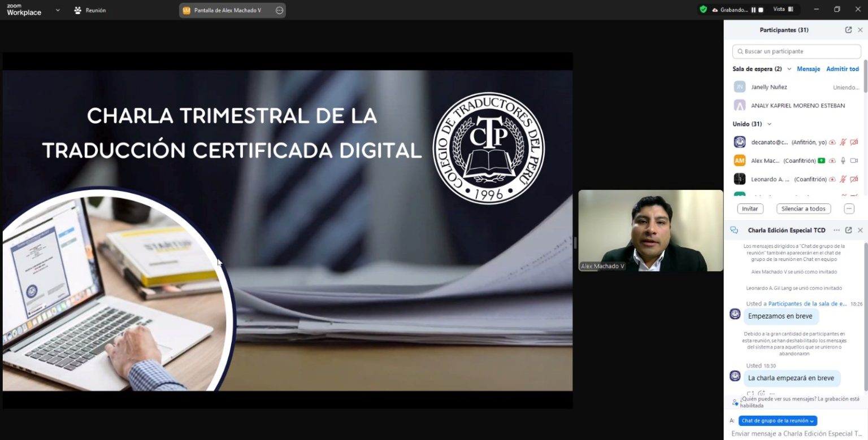Viewport: 868px width, 440px height.
Task: Click sender avatar beside La charla empezará
Action: click(735, 376)
